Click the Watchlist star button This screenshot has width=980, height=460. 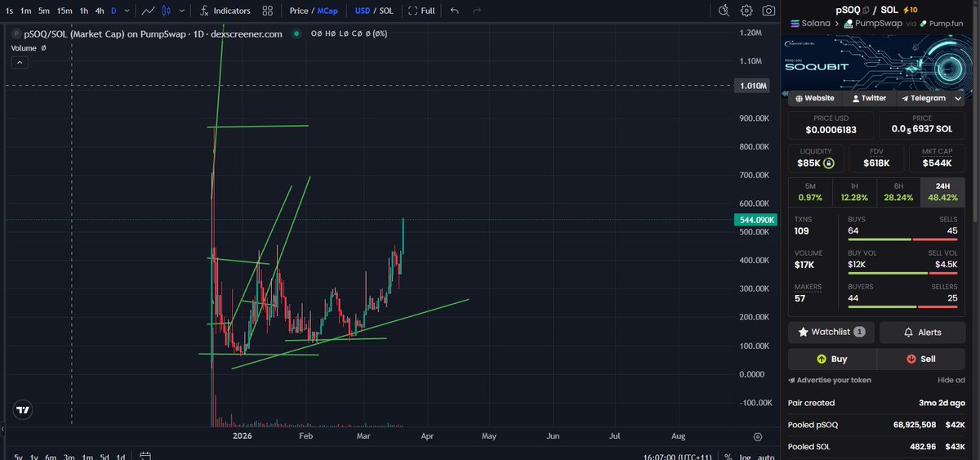pyautogui.click(x=831, y=333)
